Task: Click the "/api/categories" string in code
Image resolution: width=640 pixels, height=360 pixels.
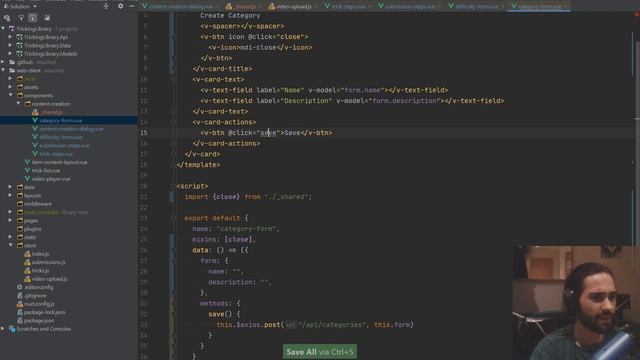Action: click(x=331, y=325)
